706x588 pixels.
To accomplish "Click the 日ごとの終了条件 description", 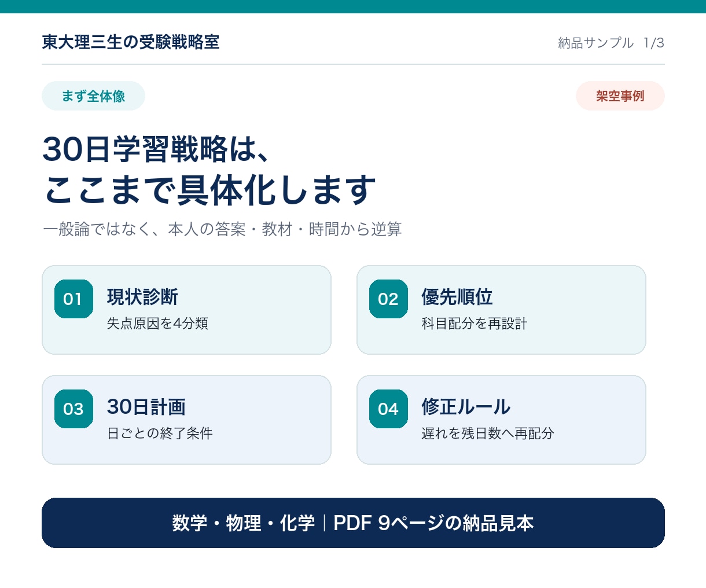I will click(160, 433).
